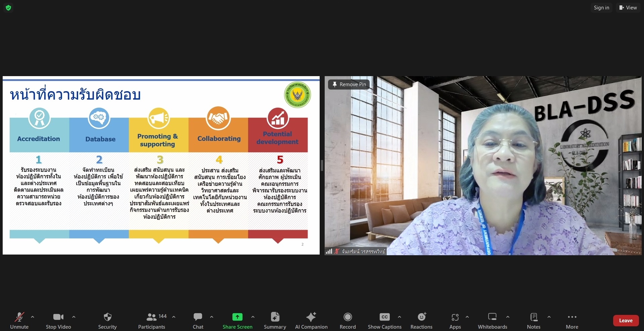Image resolution: width=644 pixels, height=331 pixels.
Task: Click the slide chart Potential development icon
Action: (278, 118)
